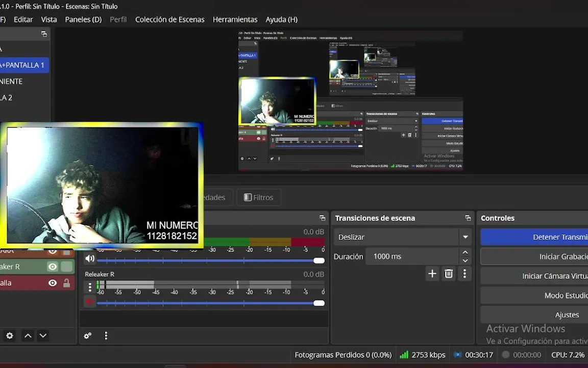This screenshot has width=588, height=368.
Task: Open the Deslizar transition dropdown
Action: coord(402,237)
